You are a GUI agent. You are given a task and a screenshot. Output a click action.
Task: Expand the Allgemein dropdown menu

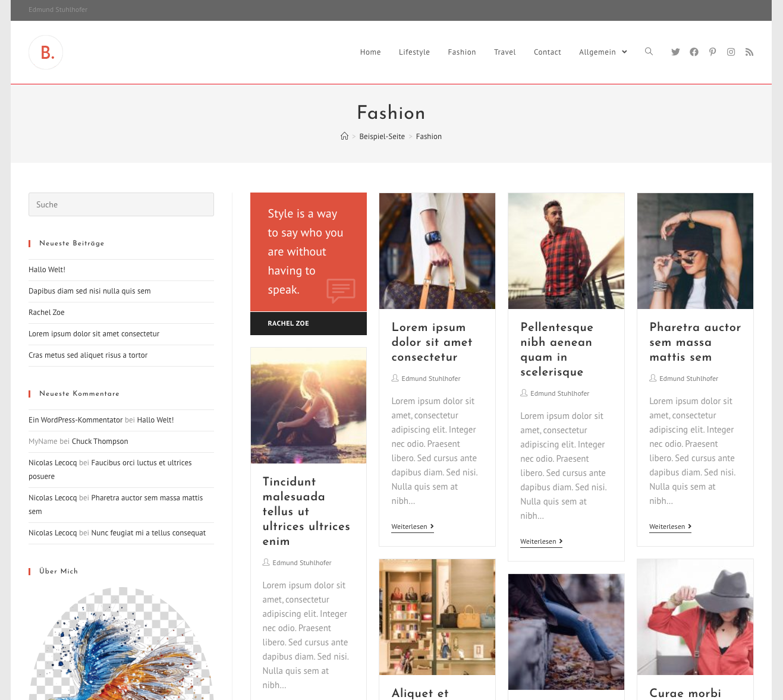[x=603, y=52]
